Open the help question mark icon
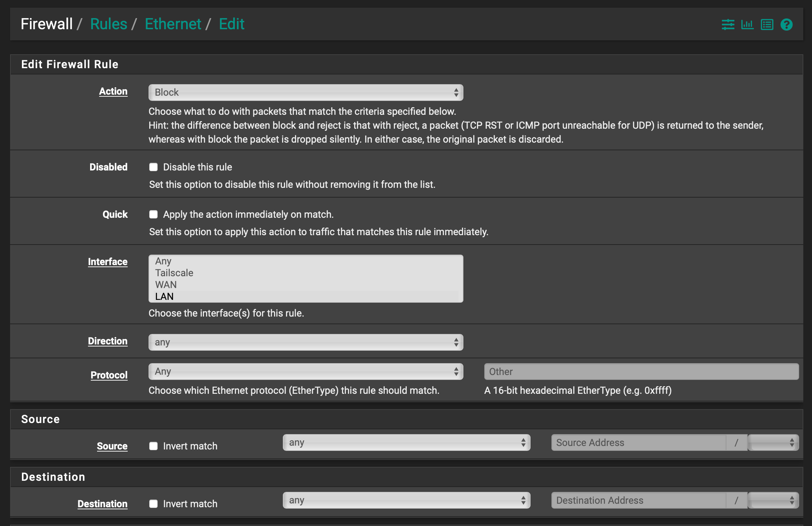 tap(786, 24)
